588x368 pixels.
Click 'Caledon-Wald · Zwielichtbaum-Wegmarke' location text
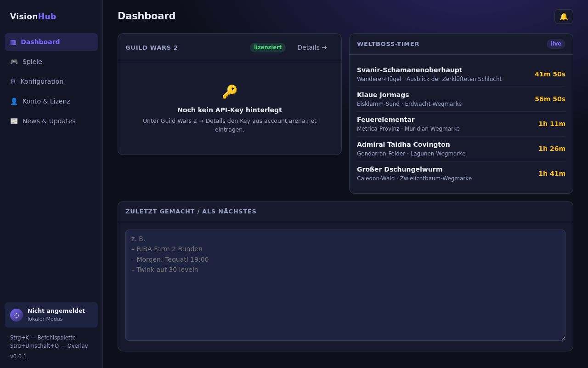[x=414, y=178]
